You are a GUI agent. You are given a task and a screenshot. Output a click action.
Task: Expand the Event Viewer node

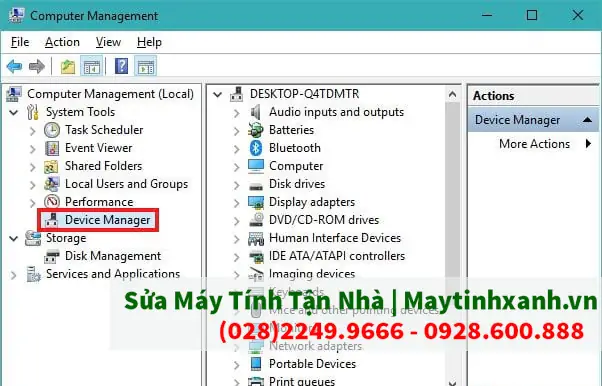click(33, 149)
